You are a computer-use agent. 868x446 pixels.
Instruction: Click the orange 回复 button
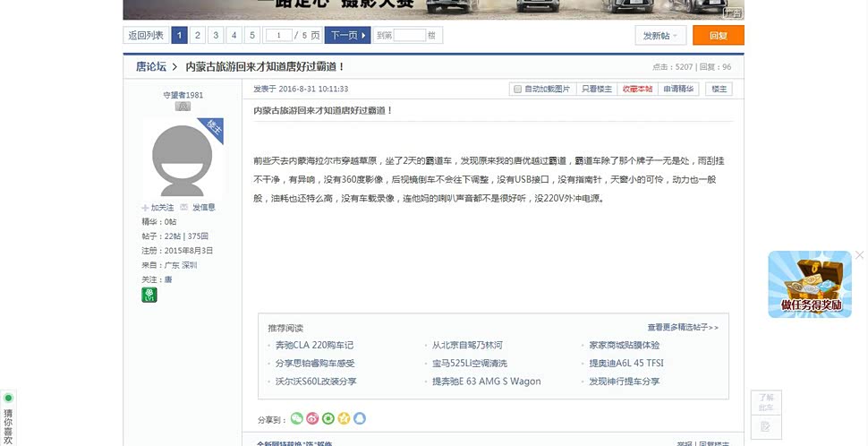(719, 36)
